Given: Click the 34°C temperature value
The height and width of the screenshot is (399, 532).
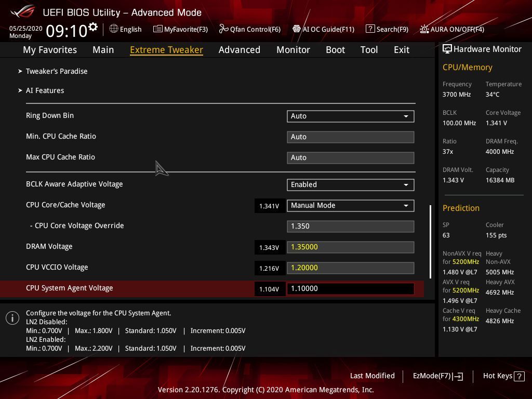Looking at the screenshot, I should [493, 95].
